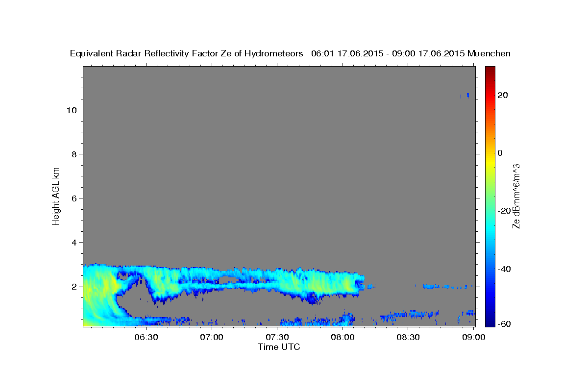
Task: Click the dark red top of the colorbar
Action: coord(490,70)
